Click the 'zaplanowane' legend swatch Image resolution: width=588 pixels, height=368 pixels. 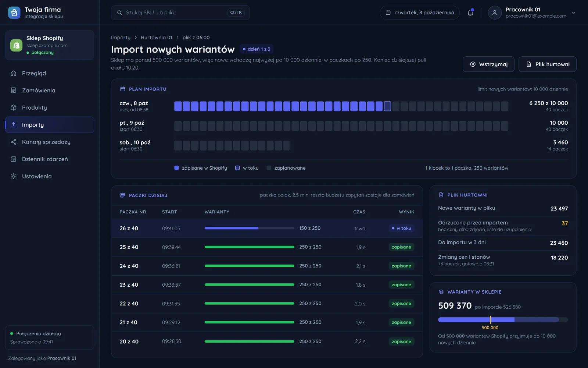[269, 168]
